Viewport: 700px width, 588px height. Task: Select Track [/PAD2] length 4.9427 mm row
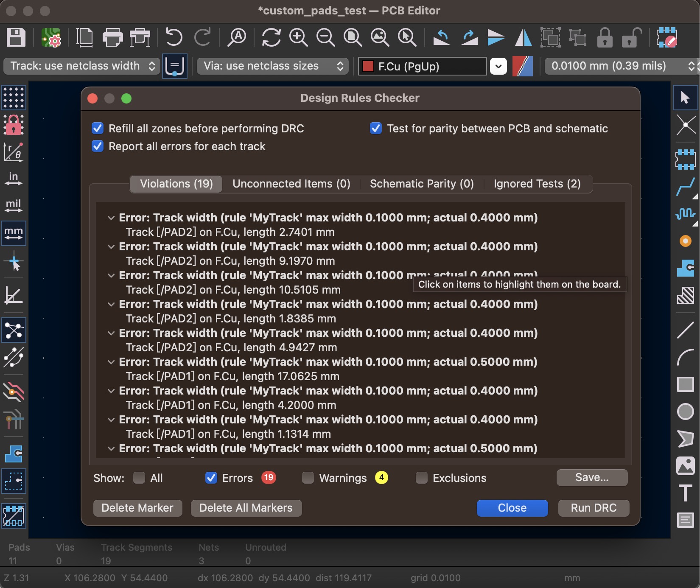coord(232,347)
